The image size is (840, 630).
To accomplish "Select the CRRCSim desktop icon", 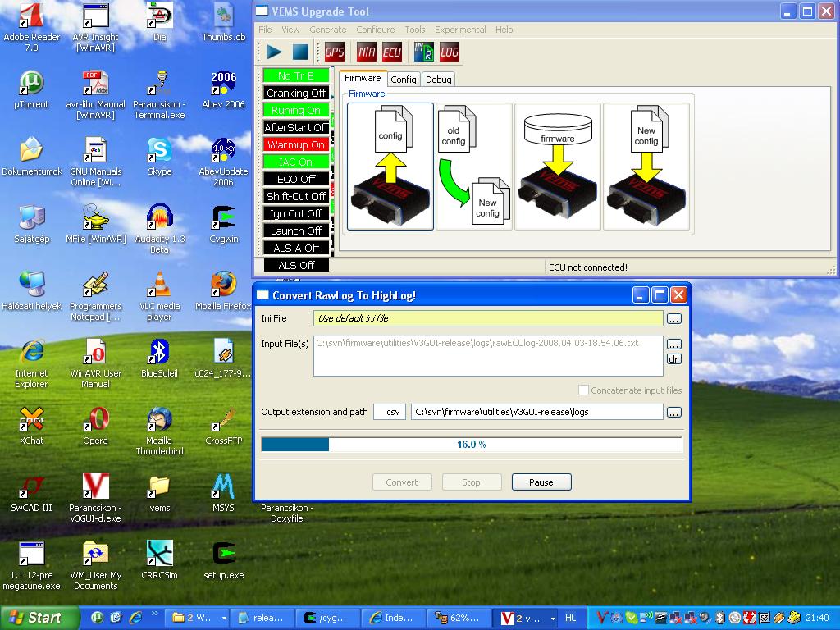I will coord(160,560).
